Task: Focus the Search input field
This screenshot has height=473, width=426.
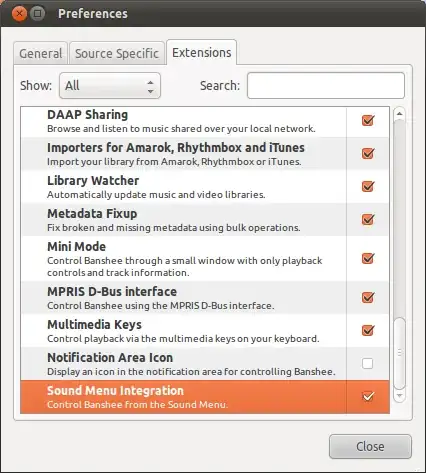Action: pos(326,86)
